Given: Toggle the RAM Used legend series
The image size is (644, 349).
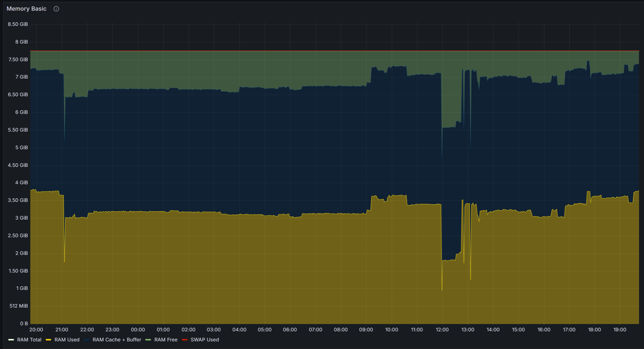Looking at the screenshot, I should point(67,340).
